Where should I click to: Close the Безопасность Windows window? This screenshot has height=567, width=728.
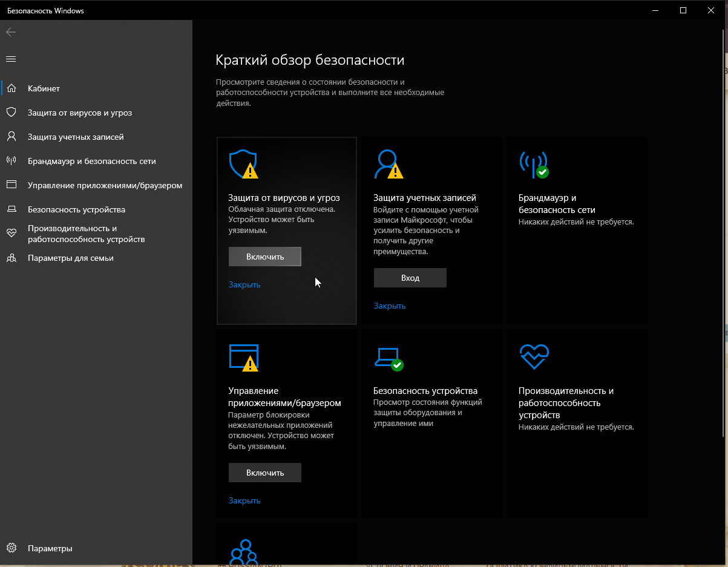712,10
